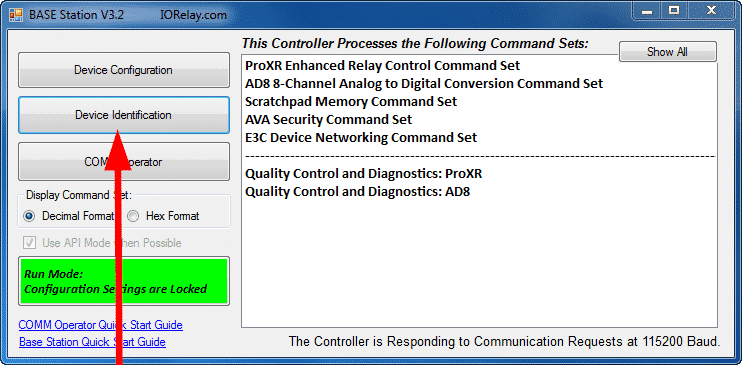Launch COMM Operator
742x365 pixels.
click(124, 161)
